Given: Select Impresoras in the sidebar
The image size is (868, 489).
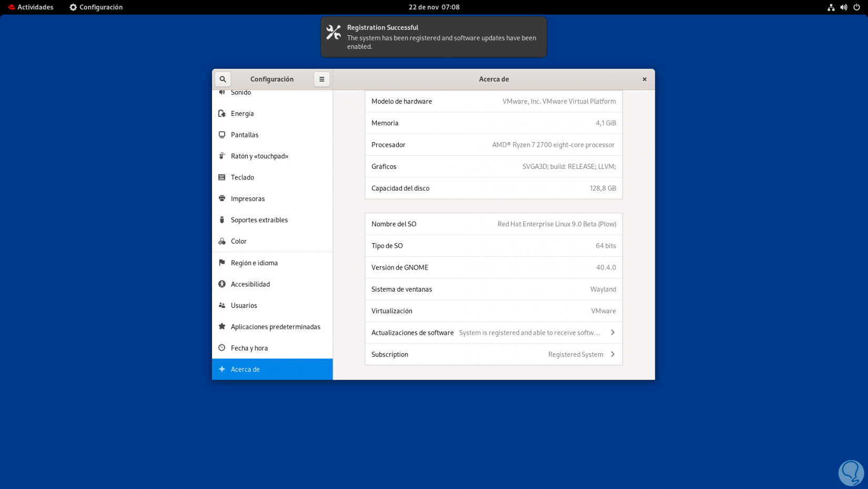Looking at the screenshot, I should click(x=272, y=198).
